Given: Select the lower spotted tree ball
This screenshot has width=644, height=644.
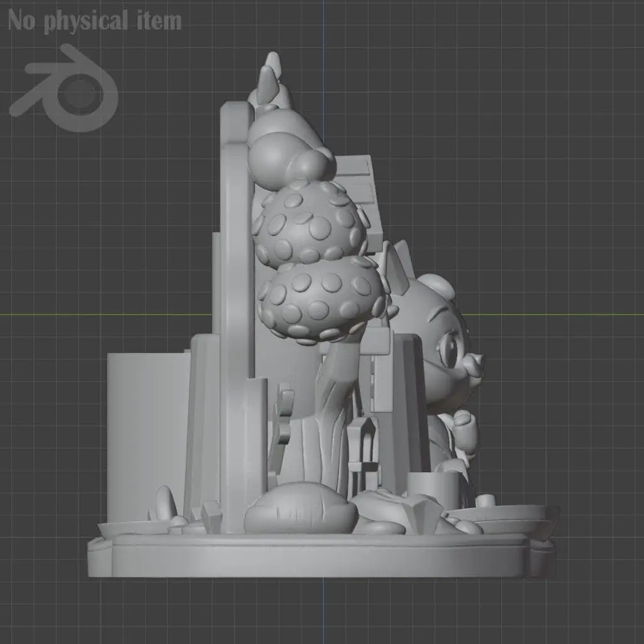Looking at the screenshot, I should pos(325,300).
